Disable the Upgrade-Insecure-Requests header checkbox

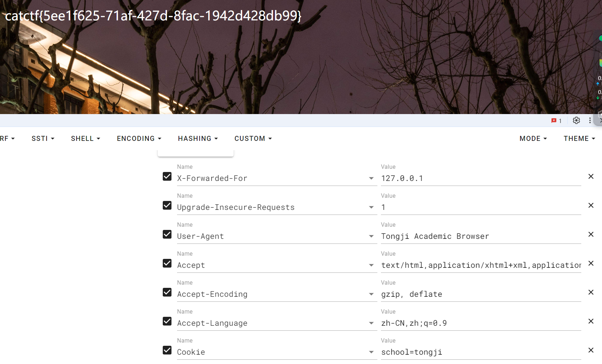[167, 205]
